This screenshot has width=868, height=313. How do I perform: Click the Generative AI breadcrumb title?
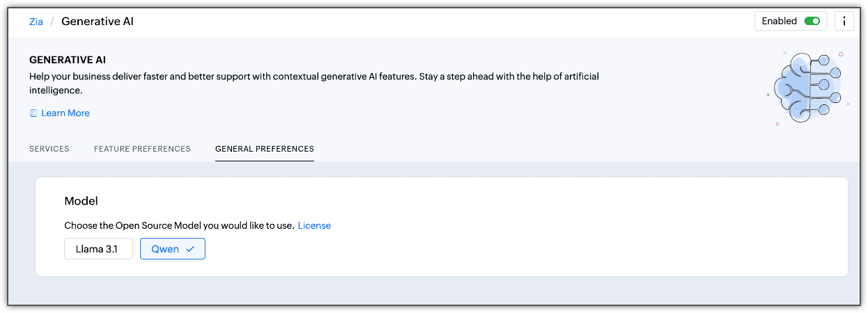click(98, 22)
